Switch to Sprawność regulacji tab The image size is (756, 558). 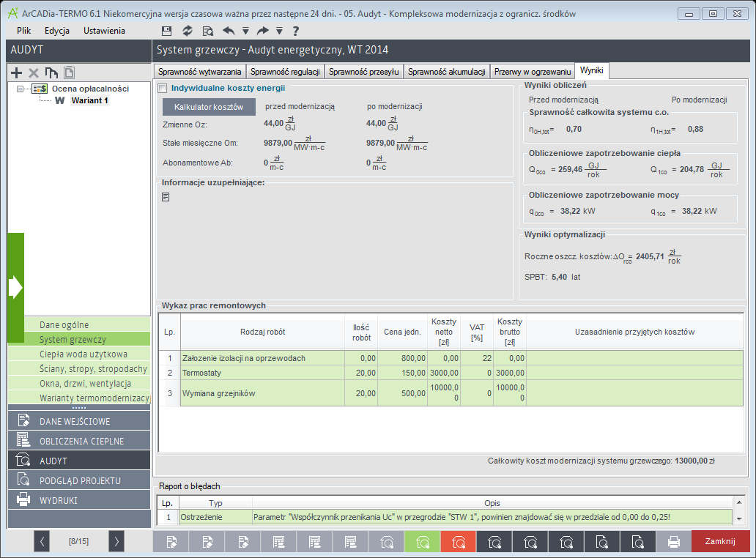285,71
